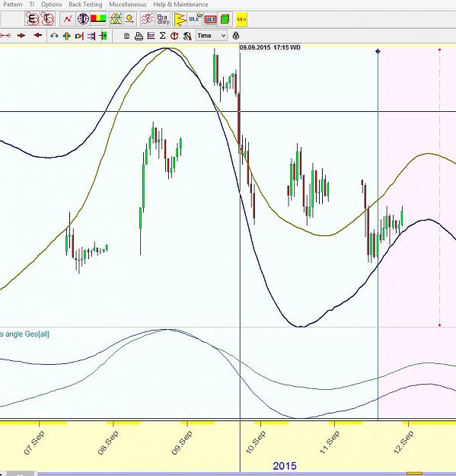Click the yellow 64x icon

tap(241, 20)
